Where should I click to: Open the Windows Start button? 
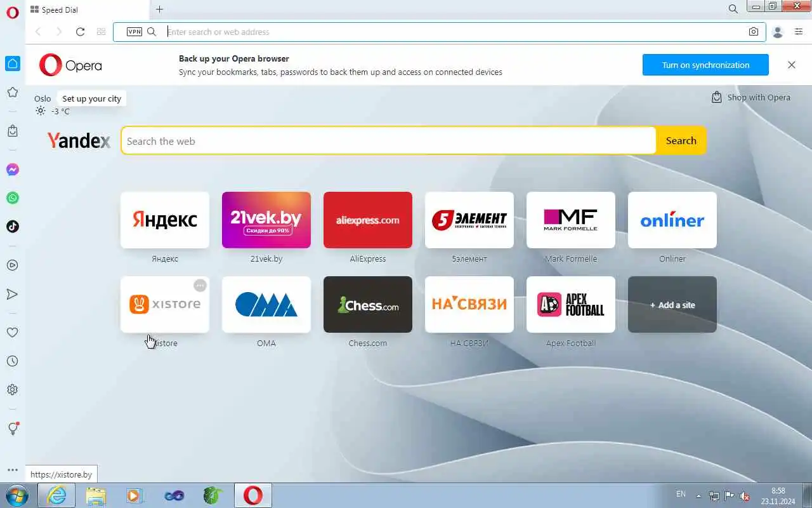[x=16, y=495]
